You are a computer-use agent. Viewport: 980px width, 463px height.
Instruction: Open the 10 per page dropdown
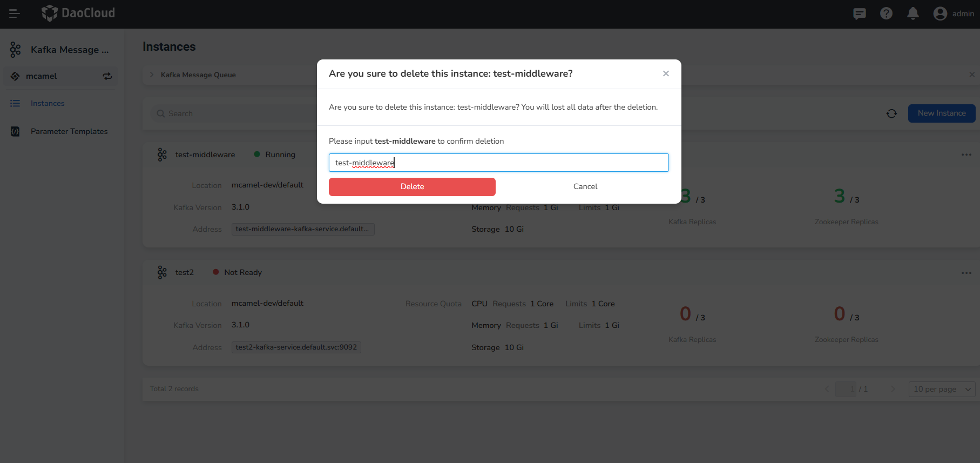(942, 389)
